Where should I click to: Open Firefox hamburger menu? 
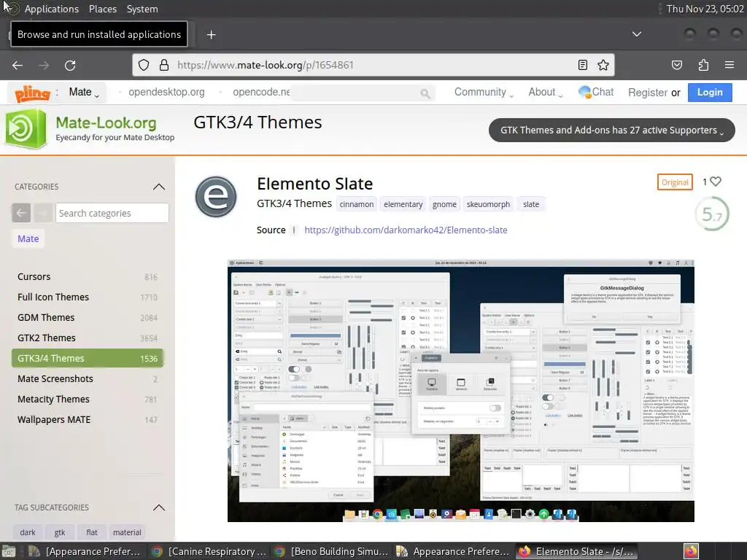[x=729, y=65]
